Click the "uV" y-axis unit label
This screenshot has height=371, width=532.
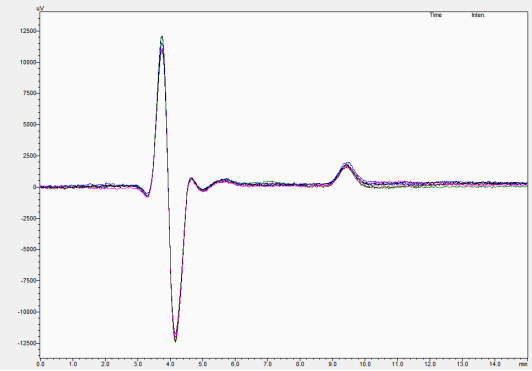pyautogui.click(x=40, y=8)
